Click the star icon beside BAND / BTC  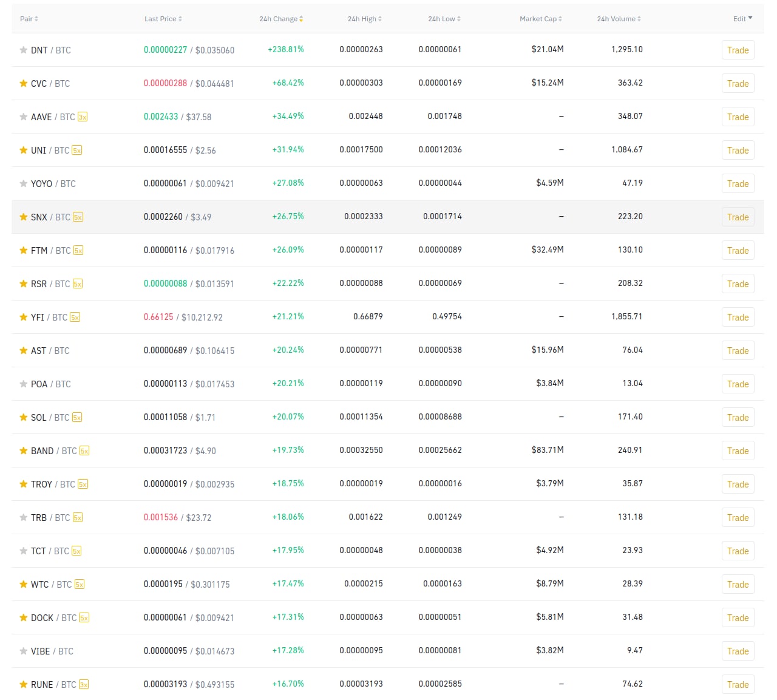pyautogui.click(x=24, y=450)
